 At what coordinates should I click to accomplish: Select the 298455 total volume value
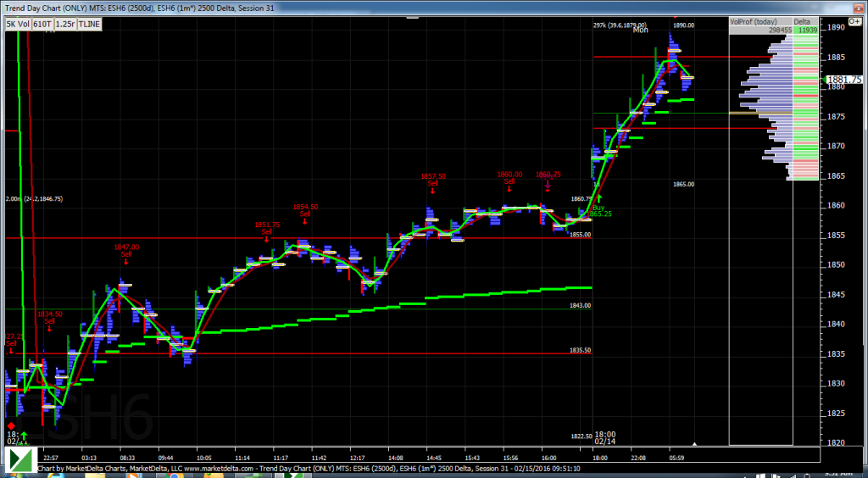(778, 31)
